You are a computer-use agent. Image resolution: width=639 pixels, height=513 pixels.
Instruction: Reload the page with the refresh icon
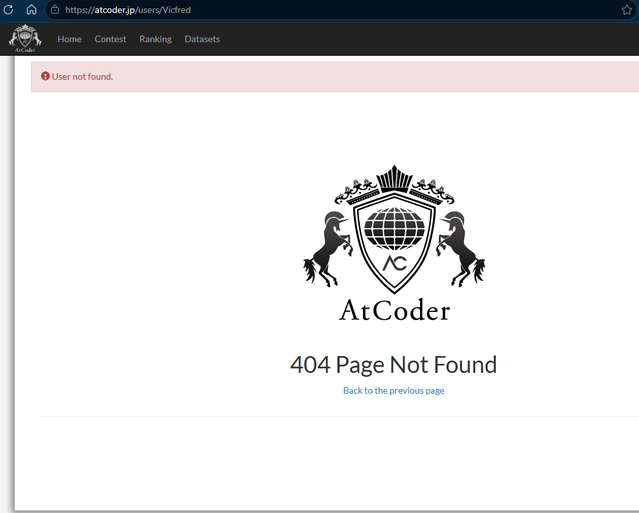click(8, 9)
